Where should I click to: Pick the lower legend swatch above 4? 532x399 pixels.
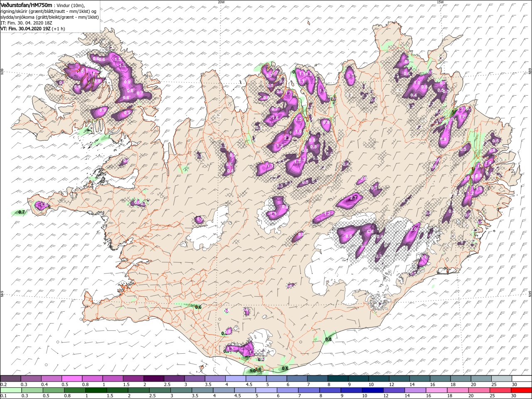coord(224,390)
